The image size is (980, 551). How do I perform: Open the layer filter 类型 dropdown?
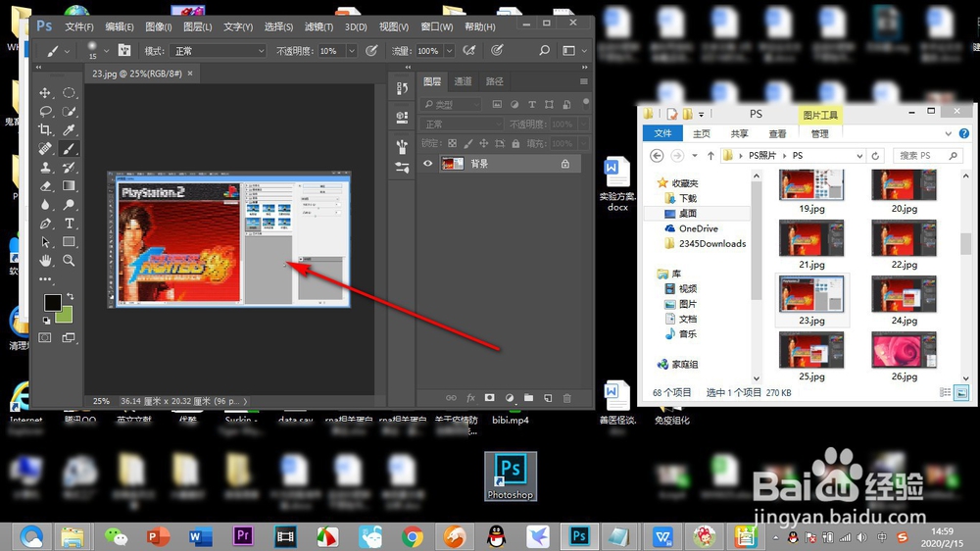coord(451,105)
